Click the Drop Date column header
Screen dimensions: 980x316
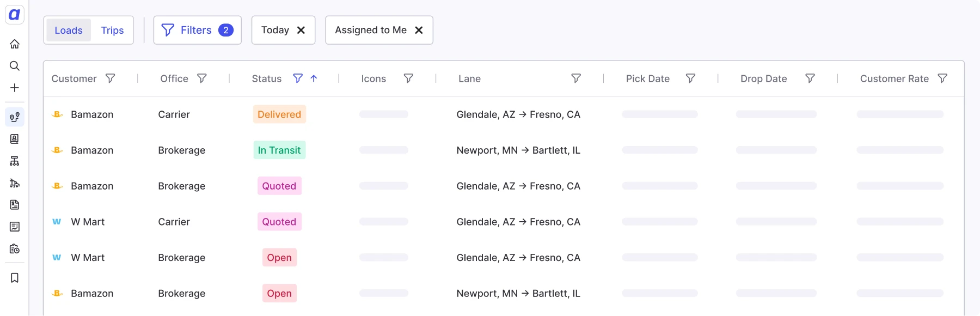(764, 78)
